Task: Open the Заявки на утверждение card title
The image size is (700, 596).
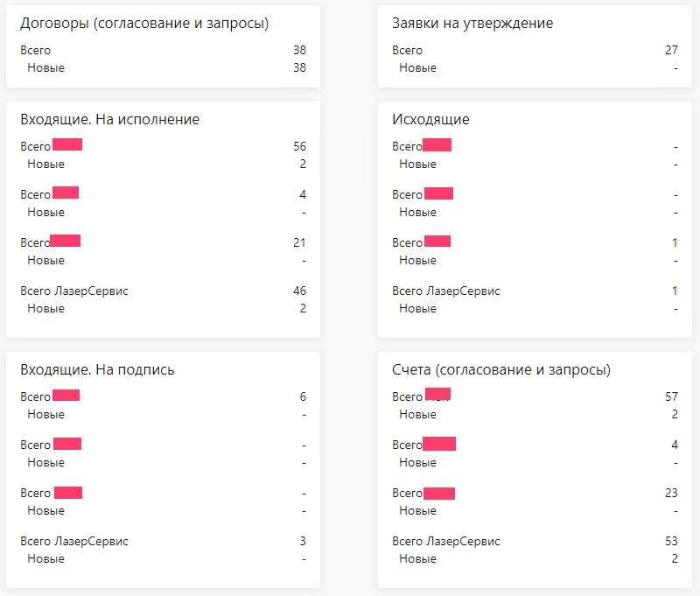Action: point(472,24)
